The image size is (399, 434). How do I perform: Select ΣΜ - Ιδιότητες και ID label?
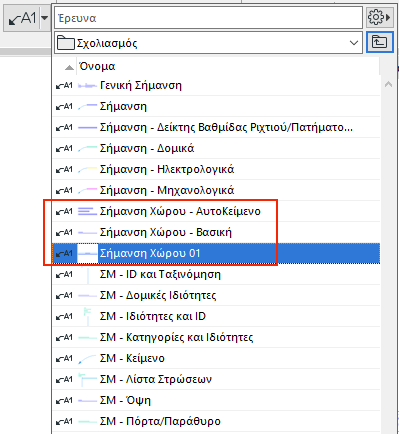click(216, 316)
